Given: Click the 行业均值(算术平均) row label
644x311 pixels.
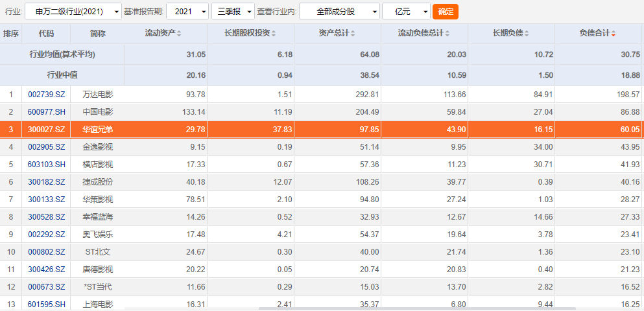Looking at the screenshot, I should click(62, 54).
